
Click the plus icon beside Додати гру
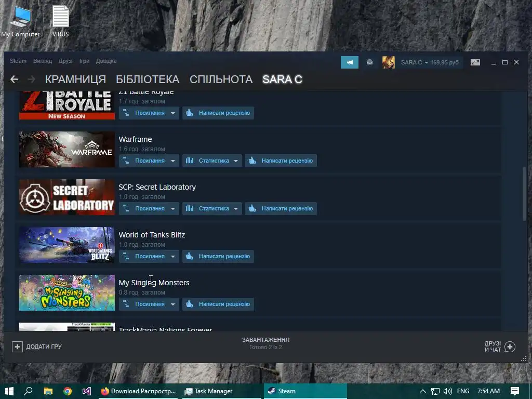[x=17, y=347]
